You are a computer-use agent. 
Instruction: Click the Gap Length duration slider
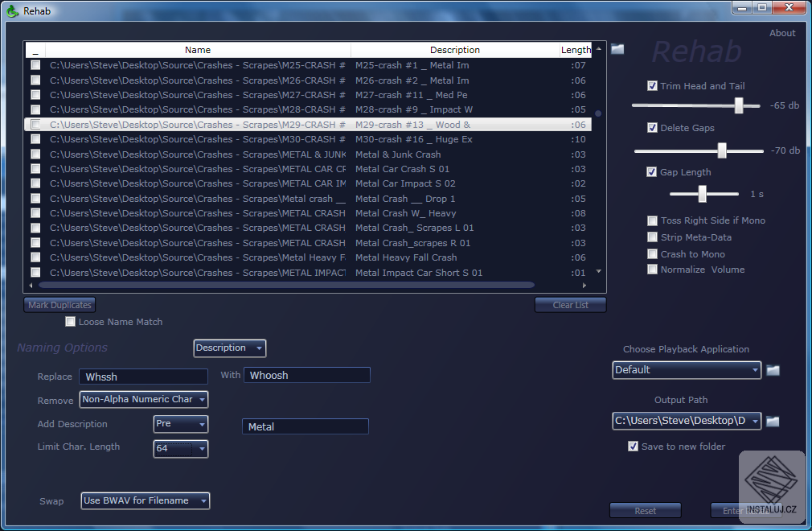[x=703, y=194]
